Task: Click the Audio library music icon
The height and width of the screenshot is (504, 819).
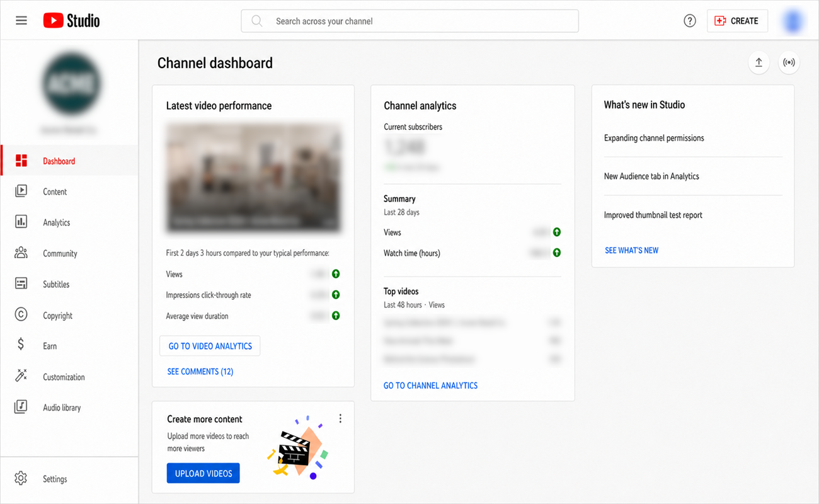Action: [21, 407]
